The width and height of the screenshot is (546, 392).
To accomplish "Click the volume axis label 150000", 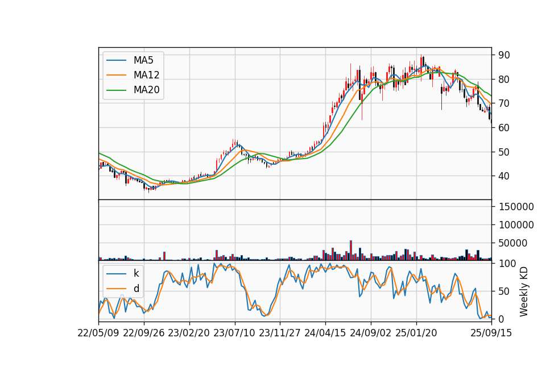I will coord(516,207).
